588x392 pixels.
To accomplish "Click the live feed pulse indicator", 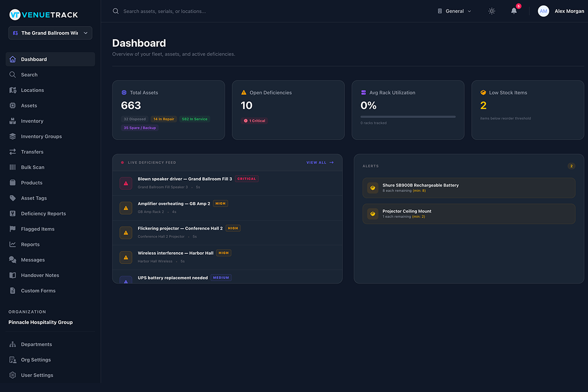I will click(122, 162).
